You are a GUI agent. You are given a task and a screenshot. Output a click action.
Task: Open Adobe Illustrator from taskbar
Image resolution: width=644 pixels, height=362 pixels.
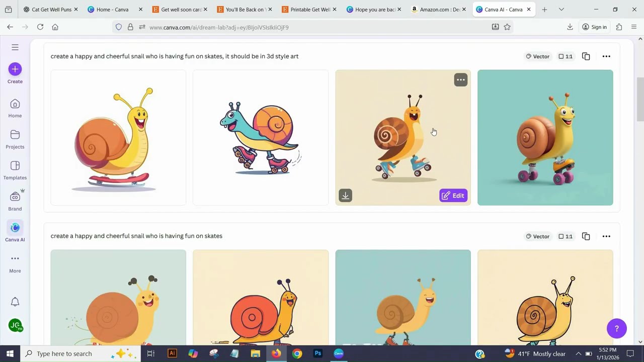tap(172, 353)
